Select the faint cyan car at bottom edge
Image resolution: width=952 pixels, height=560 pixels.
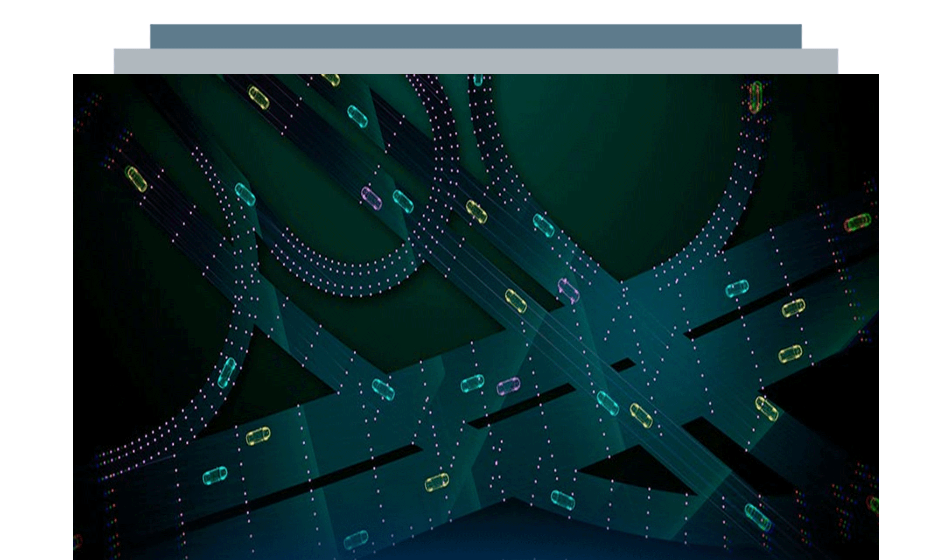[x=356, y=540]
